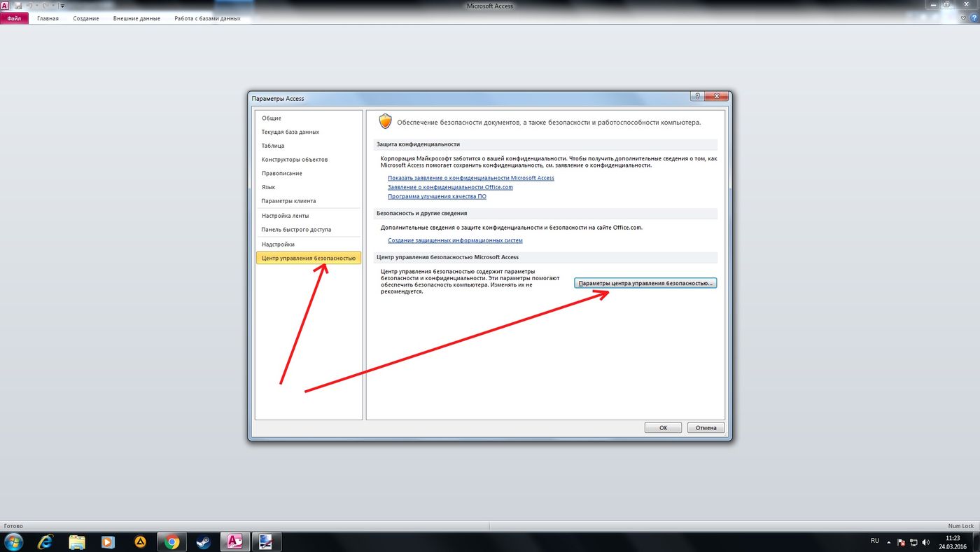Click the Microsoft Access taskbar button
This screenshot has width=980, height=552.
click(x=235, y=541)
